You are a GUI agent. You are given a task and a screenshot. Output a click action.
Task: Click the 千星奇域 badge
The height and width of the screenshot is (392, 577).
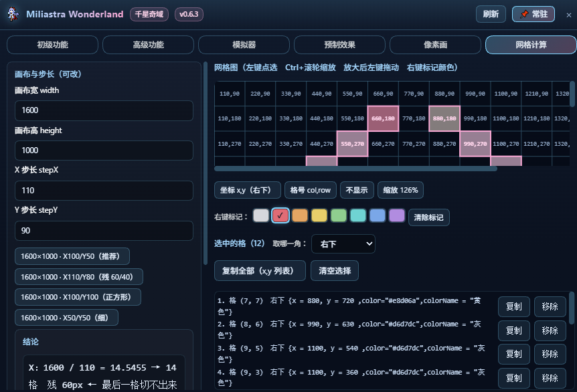[149, 14]
